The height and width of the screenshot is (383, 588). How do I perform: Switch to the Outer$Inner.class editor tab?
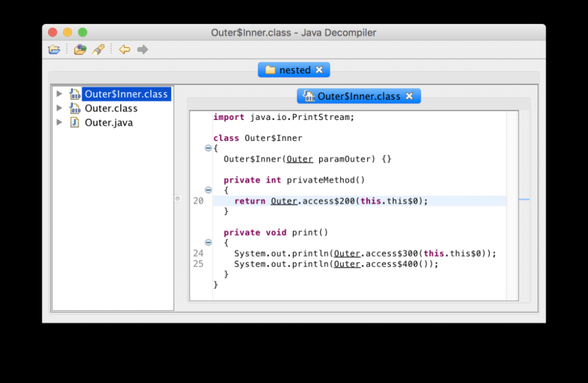(x=359, y=96)
